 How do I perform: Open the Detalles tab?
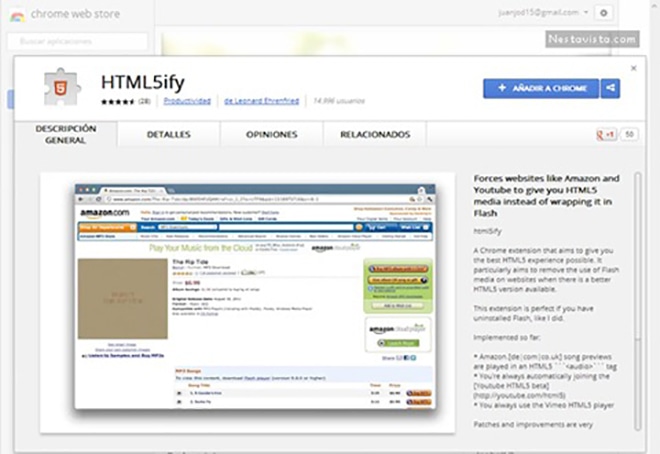pyautogui.click(x=168, y=134)
